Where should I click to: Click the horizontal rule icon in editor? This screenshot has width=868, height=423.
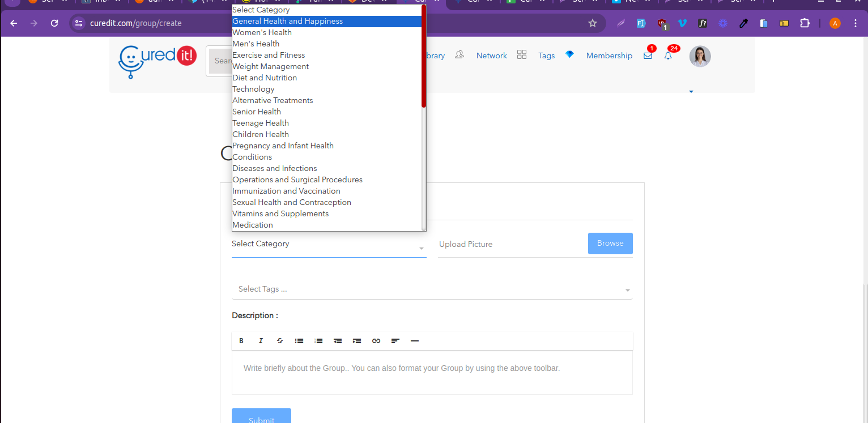coord(415,341)
